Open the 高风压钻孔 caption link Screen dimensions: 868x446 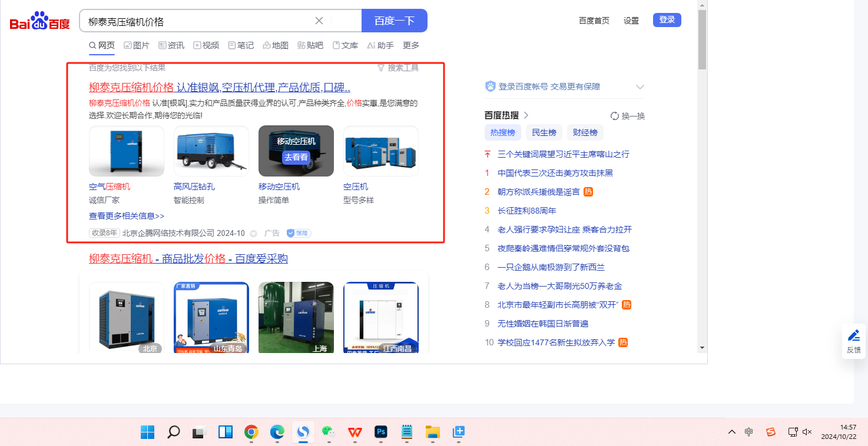194,187
